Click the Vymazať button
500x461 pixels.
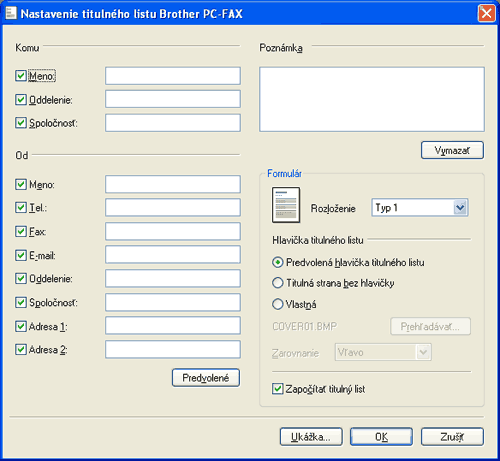[452, 150]
